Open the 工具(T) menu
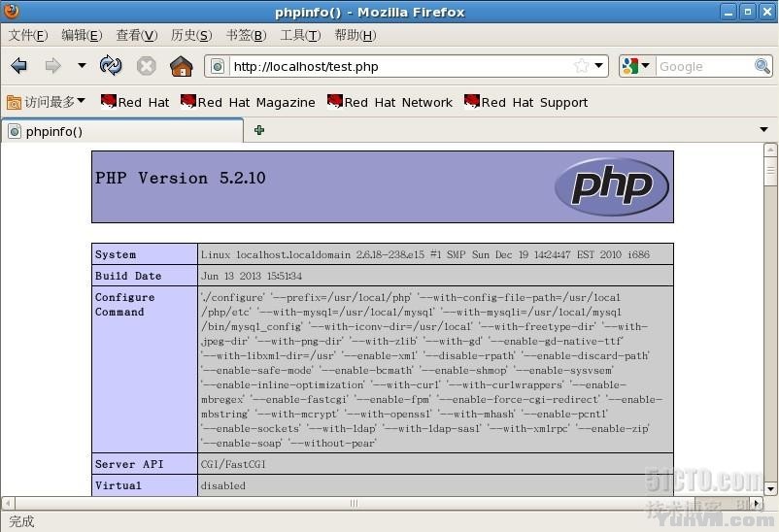This screenshot has width=779, height=532. (300, 35)
